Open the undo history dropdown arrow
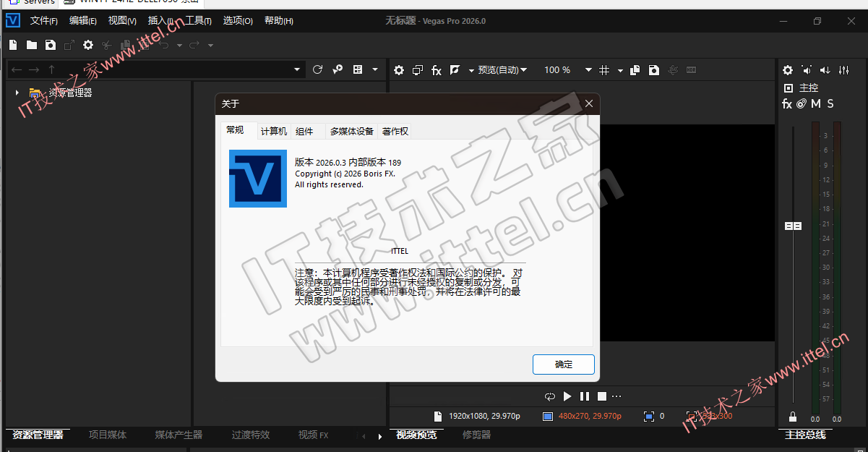The height and width of the screenshot is (452, 868). coord(179,46)
